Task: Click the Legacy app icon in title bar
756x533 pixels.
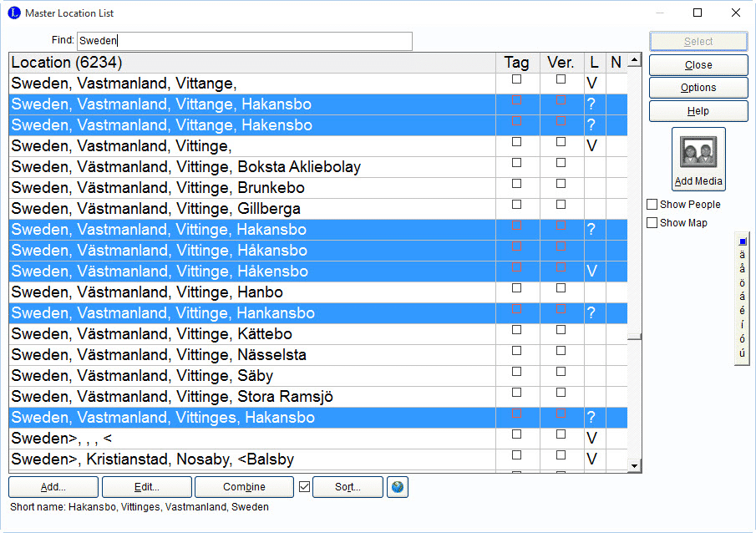Action: (14, 13)
